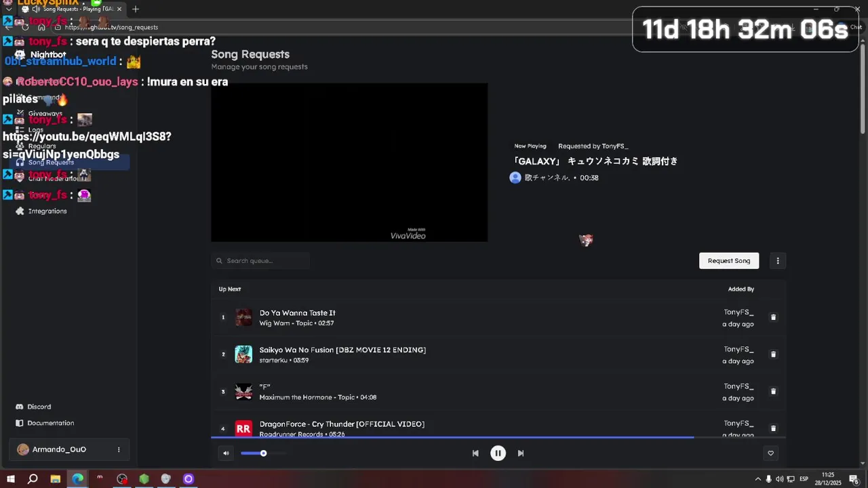
Task: Open the three-dot menu beside Request Song
Action: pyautogui.click(x=778, y=261)
